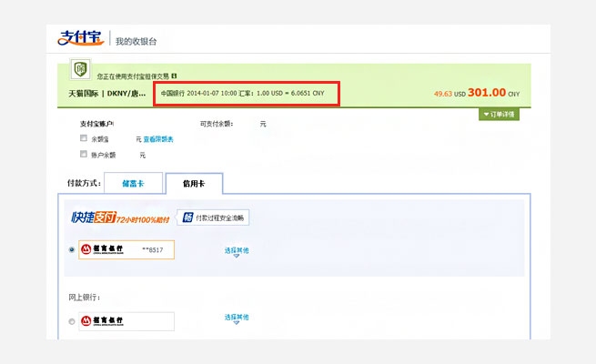
Task: Click the 301.00 CNY amount
Action: (x=493, y=93)
